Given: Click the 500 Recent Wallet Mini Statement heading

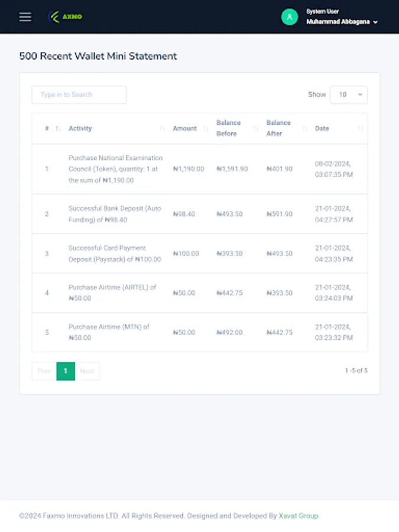Looking at the screenshot, I should click(x=98, y=56).
